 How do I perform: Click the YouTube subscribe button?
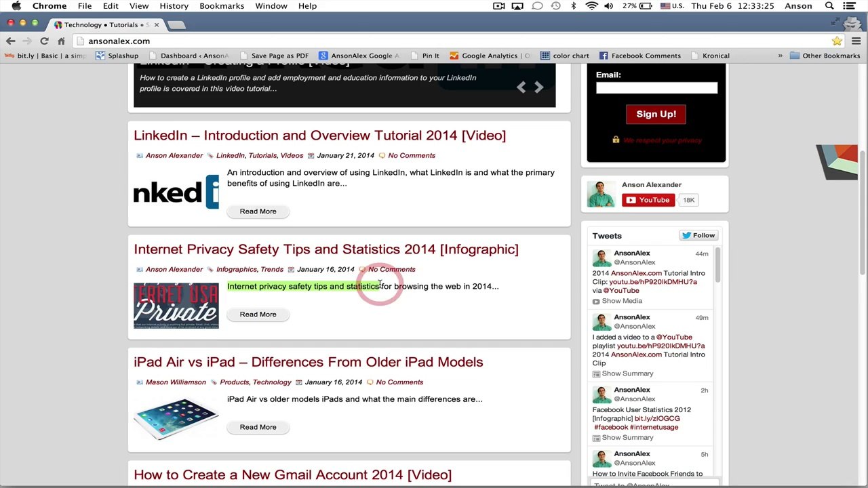click(x=648, y=200)
